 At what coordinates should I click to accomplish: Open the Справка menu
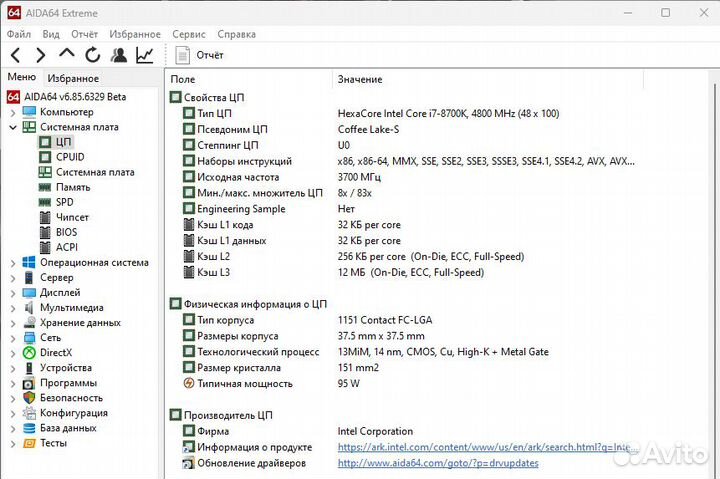236,34
